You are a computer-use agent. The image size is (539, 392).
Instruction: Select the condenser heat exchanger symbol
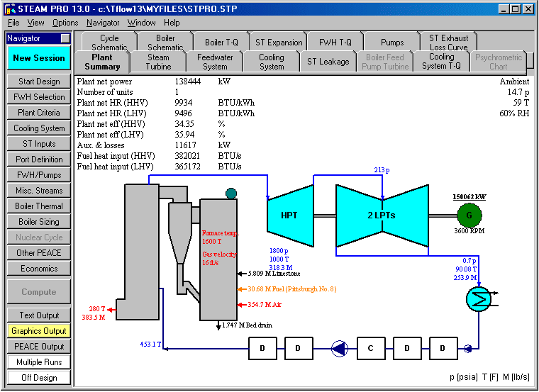(x=478, y=301)
